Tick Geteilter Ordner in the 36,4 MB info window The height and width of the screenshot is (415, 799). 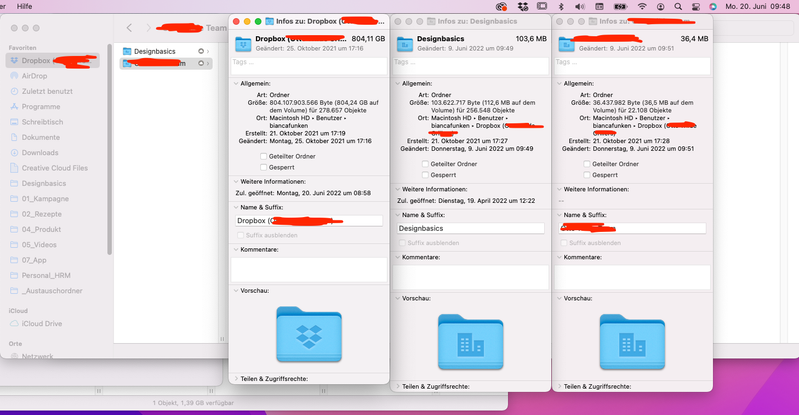point(585,165)
